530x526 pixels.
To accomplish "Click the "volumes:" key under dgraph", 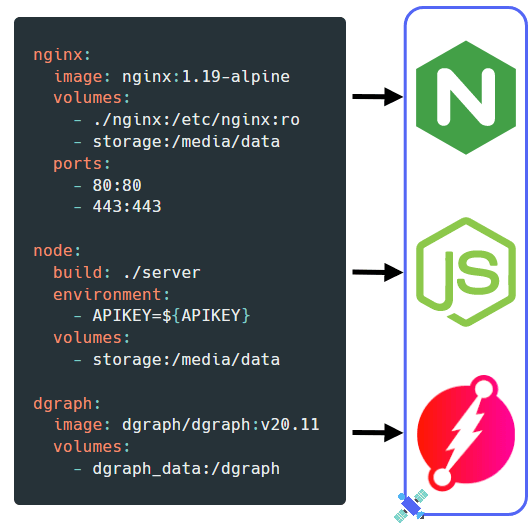I will point(92,447).
